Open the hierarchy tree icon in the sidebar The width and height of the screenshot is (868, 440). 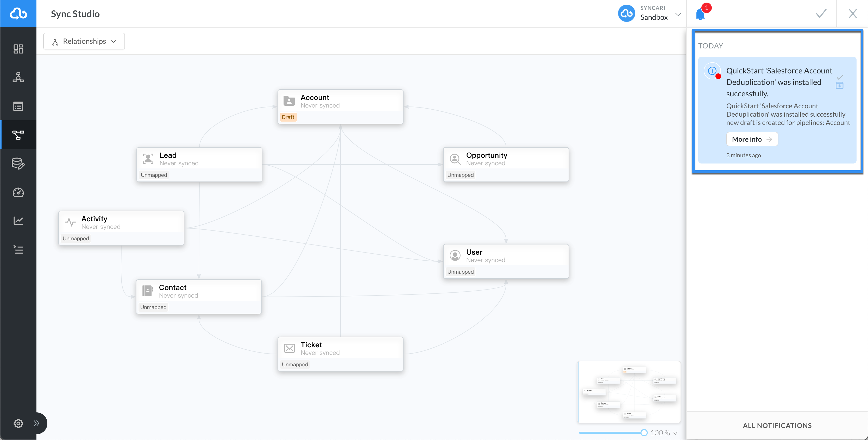point(18,78)
